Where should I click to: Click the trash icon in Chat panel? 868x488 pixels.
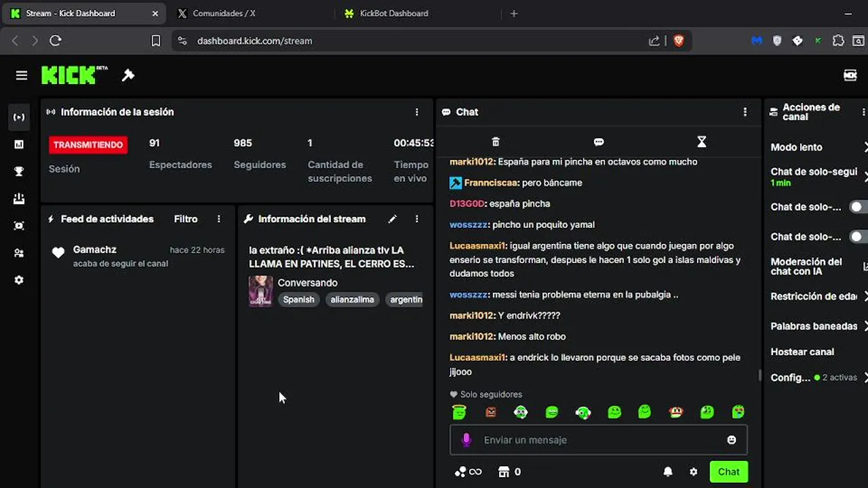[496, 142]
